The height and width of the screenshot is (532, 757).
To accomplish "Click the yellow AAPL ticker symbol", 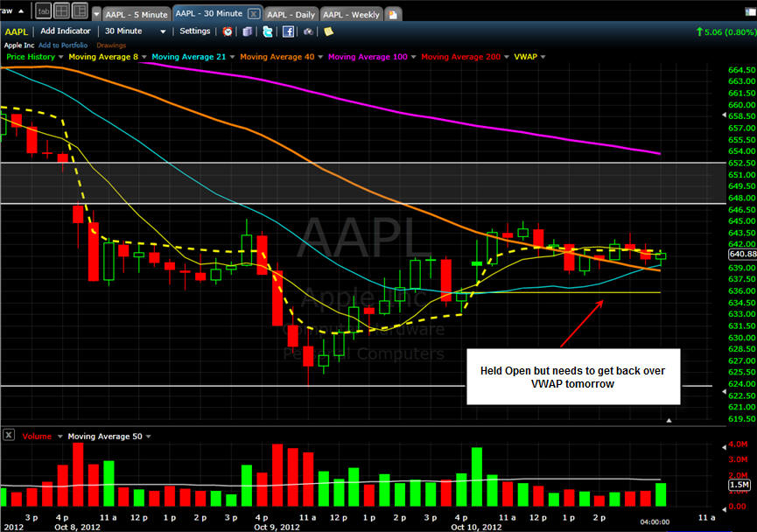I will pos(16,31).
